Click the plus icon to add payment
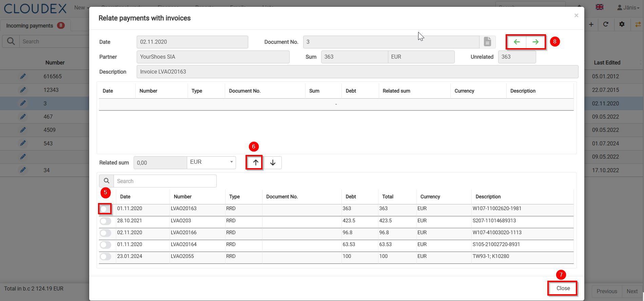 [x=591, y=24]
